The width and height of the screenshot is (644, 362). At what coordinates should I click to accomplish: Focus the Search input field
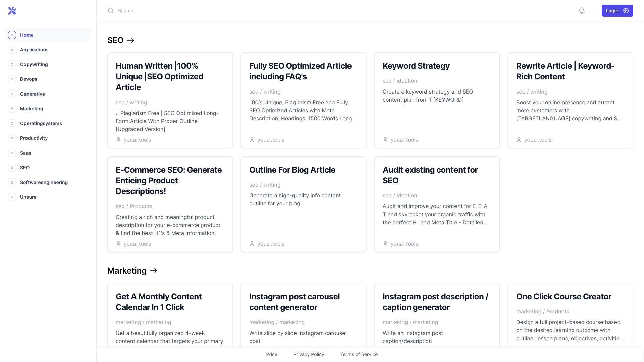pos(235,11)
